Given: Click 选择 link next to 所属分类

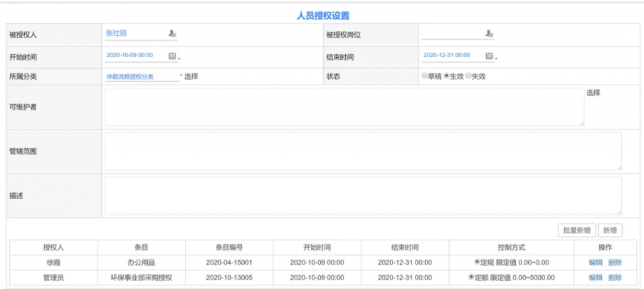Looking at the screenshot, I should (x=191, y=77).
